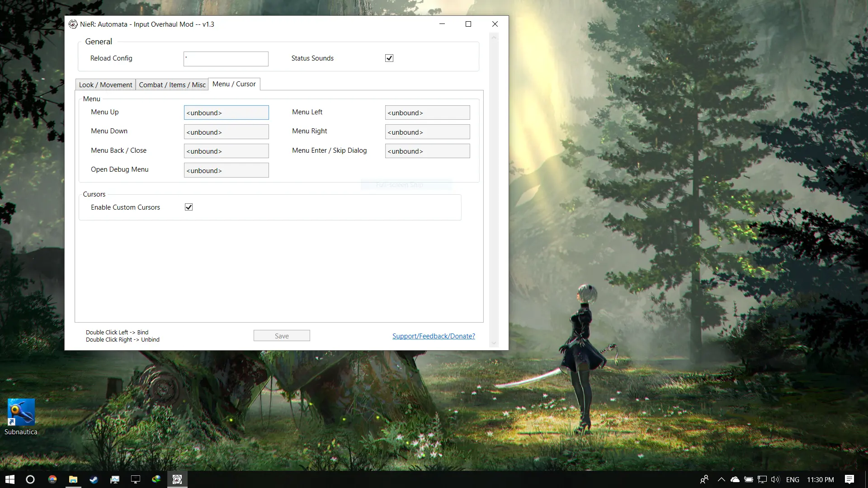Open the volume speaker tray icon

pyautogui.click(x=776, y=479)
